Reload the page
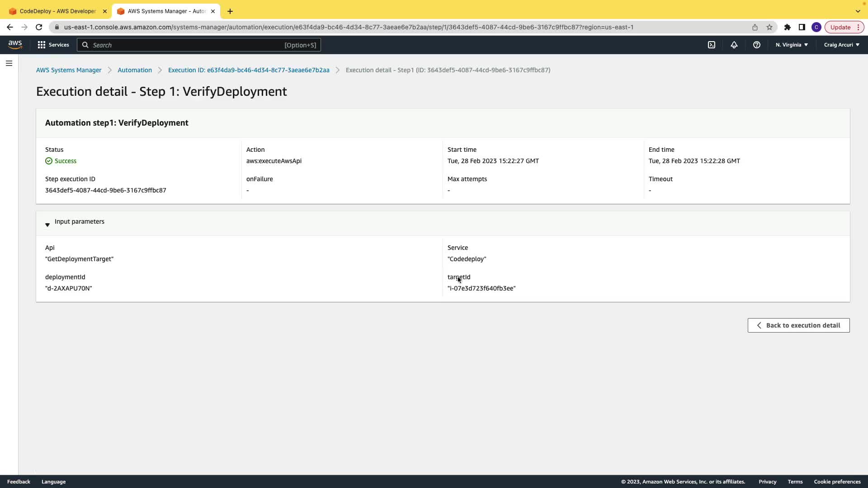 tap(39, 27)
